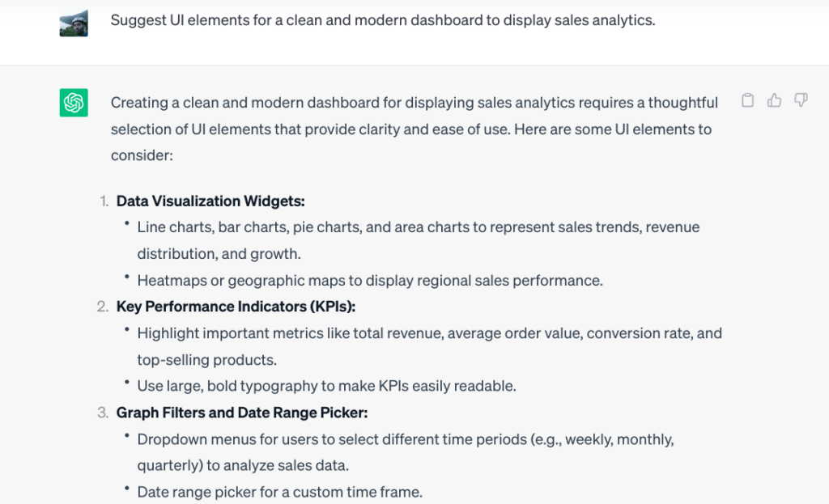Screen dimensions: 829x504
Task: Click list number 3 marker
Action: click(x=102, y=413)
